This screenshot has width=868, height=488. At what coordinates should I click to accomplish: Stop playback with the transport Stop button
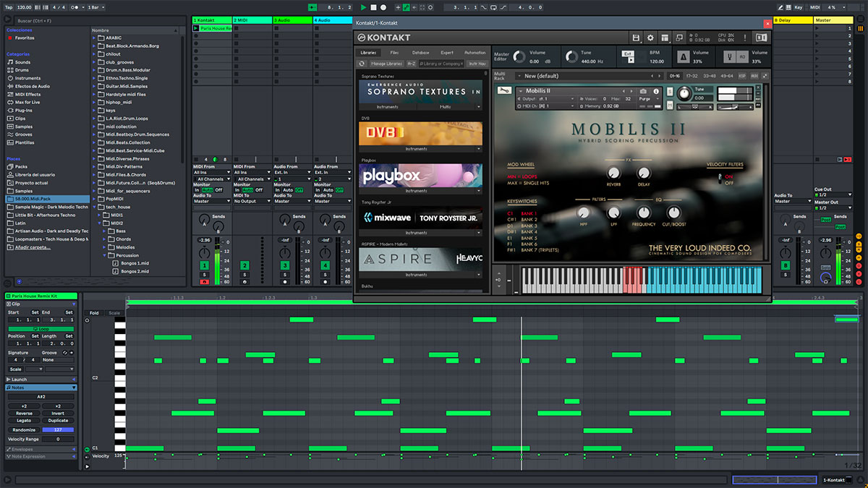click(x=373, y=7)
